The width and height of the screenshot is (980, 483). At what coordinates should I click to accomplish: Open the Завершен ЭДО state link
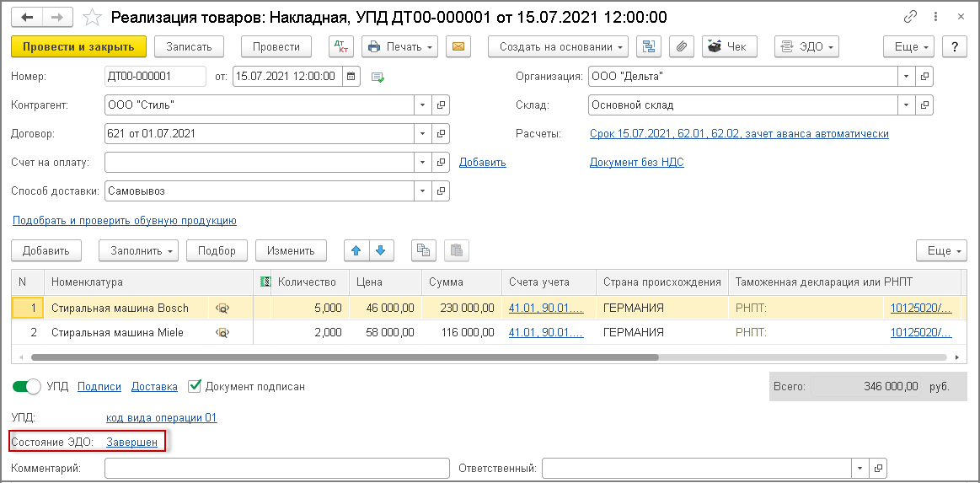132,443
